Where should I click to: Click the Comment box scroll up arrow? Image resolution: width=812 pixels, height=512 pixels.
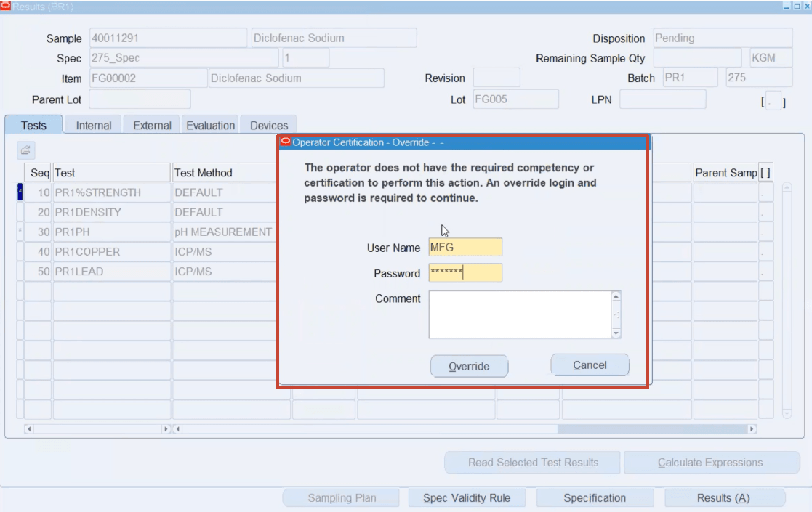coord(616,296)
